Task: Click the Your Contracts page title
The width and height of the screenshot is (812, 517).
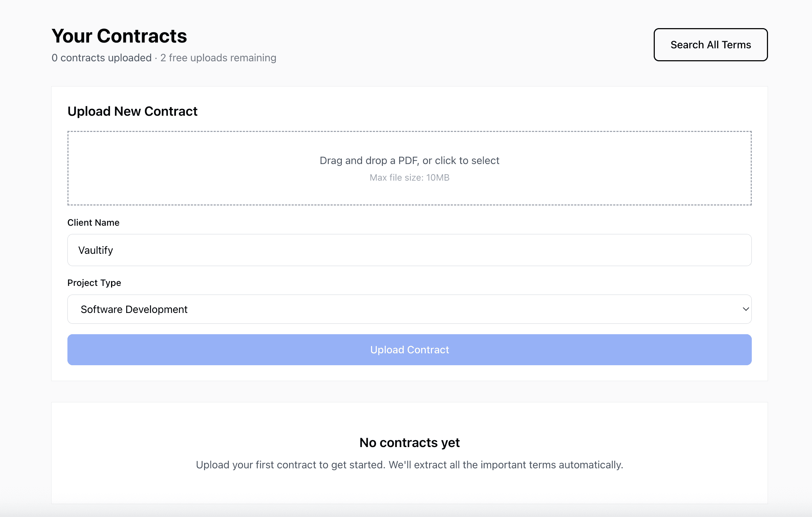Action: [119, 36]
